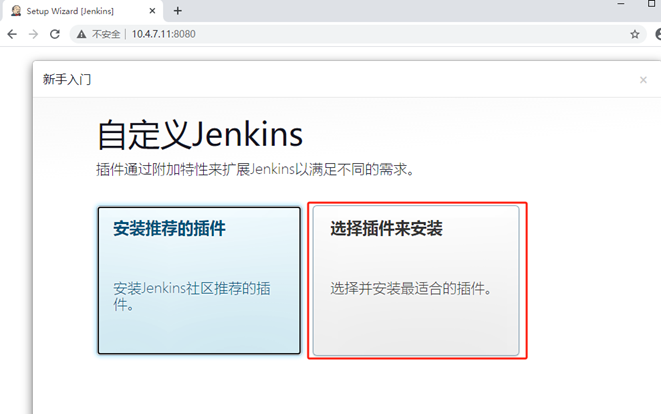Go back to the previous browser page
Image resolution: width=661 pixels, height=414 pixels.
pyautogui.click(x=12, y=34)
